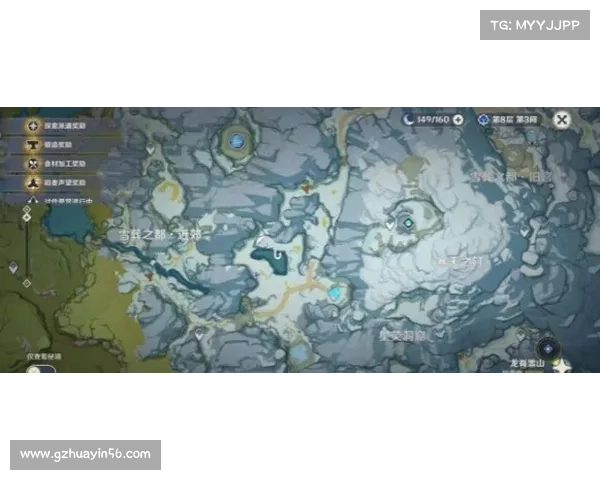The width and height of the screenshot is (600, 480).
Task: Click the plus button to add resin
Action: 458,120
